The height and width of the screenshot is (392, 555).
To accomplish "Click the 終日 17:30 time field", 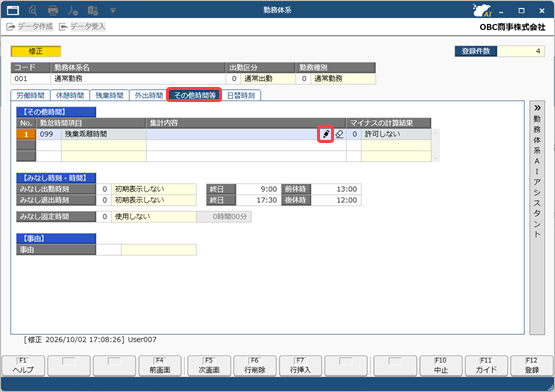I will pyautogui.click(x=258, y=200).
